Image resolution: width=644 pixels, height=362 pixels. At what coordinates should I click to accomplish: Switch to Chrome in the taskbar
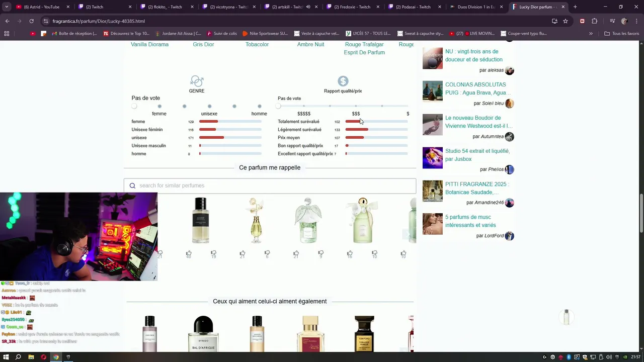click(56, 357)
